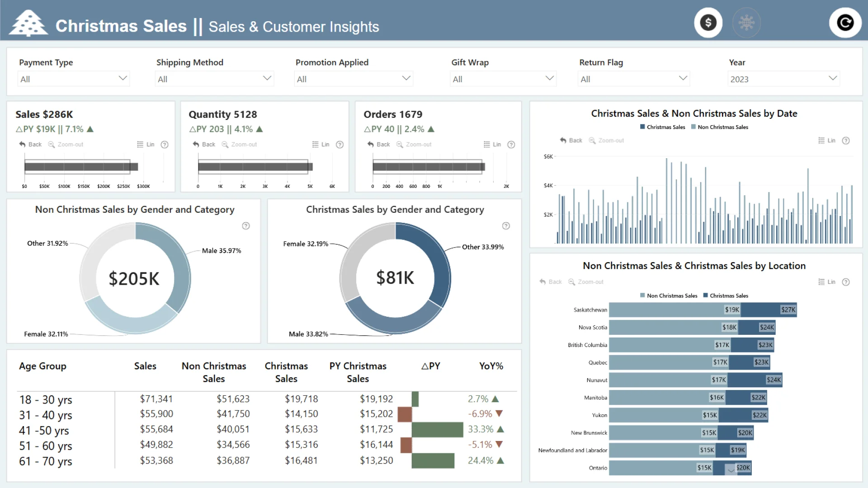The image size is (868, 488).
Task: Select the 41 -50 yrs row
Action: coord(267,430)
